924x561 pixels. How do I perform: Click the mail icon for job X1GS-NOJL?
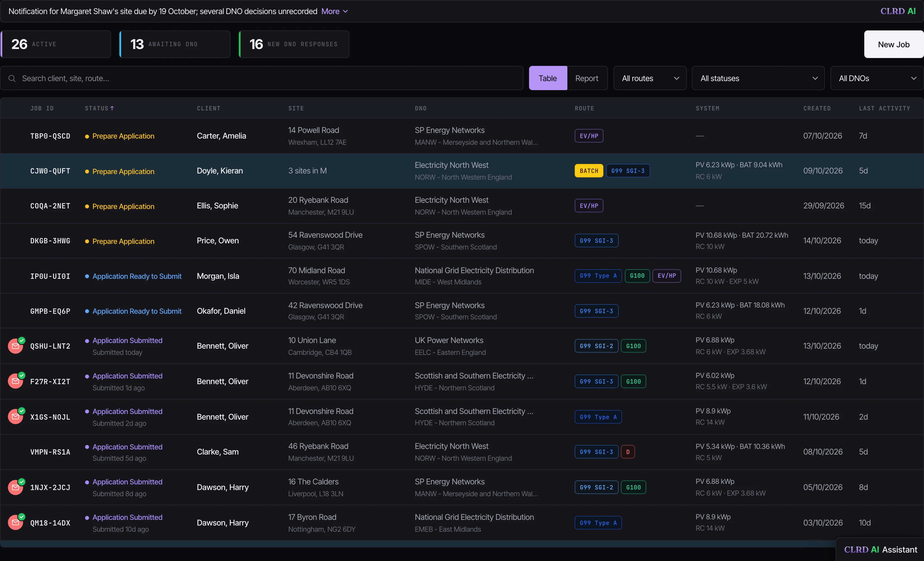point(16,417)
